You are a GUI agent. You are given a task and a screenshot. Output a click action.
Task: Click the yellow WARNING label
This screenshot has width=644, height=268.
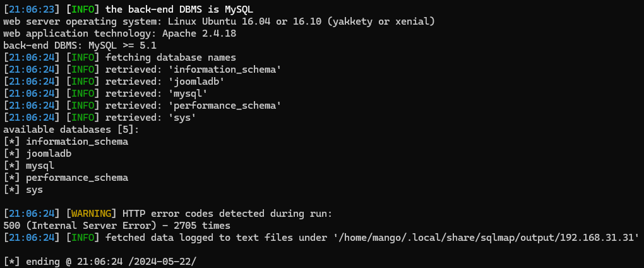[x=91, y=214]
